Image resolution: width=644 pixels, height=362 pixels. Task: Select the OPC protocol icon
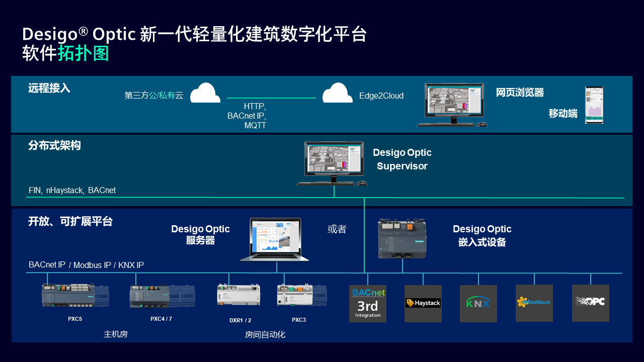(591, 303)
